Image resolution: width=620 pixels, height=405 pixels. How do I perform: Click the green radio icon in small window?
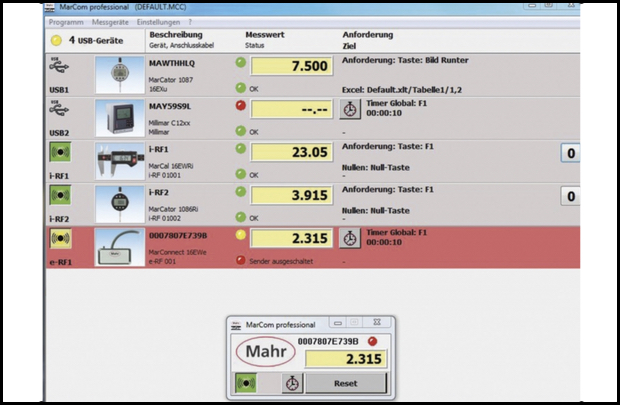point(246,383)
